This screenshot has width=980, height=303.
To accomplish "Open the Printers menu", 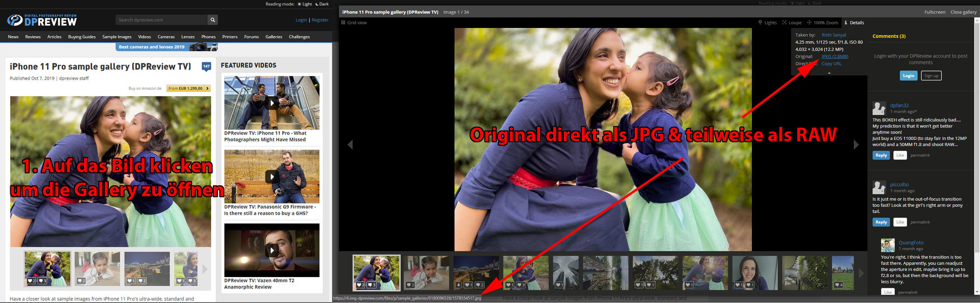I will coord(230,37).
